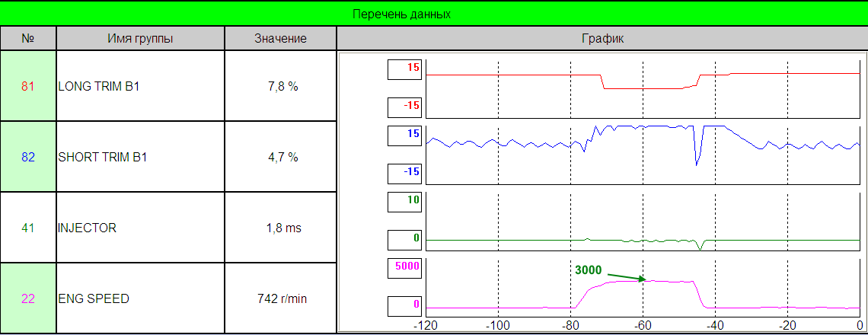868x335 pixels.
Task: Click the 0 time axis label at graph end
Action: [859, 326]
